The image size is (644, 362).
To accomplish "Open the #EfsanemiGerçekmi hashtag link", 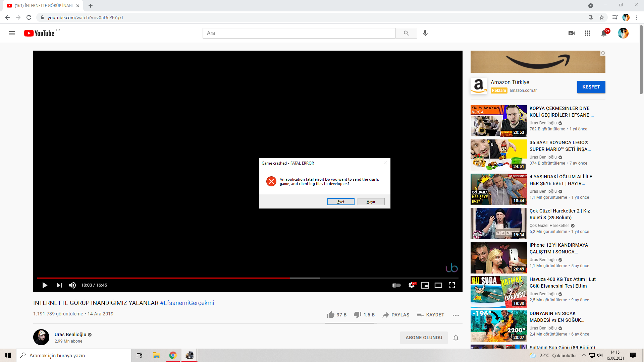I will coord(187,303).
